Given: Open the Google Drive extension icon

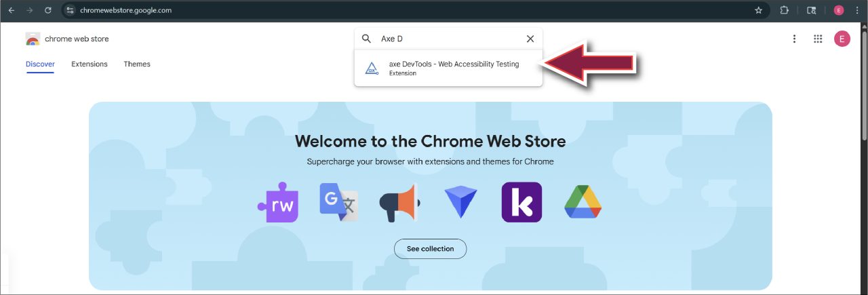Looking at the screenshot, I should 583,202.
